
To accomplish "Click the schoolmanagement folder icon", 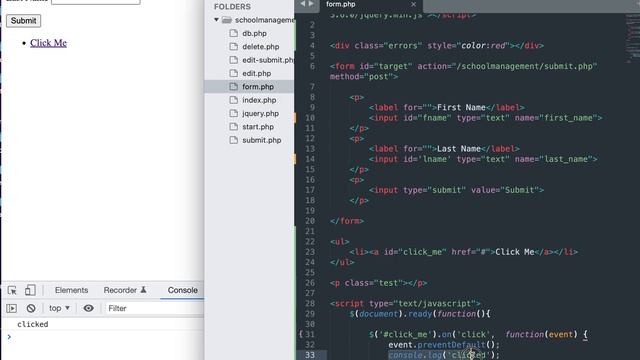I will (x=227, y=20).
